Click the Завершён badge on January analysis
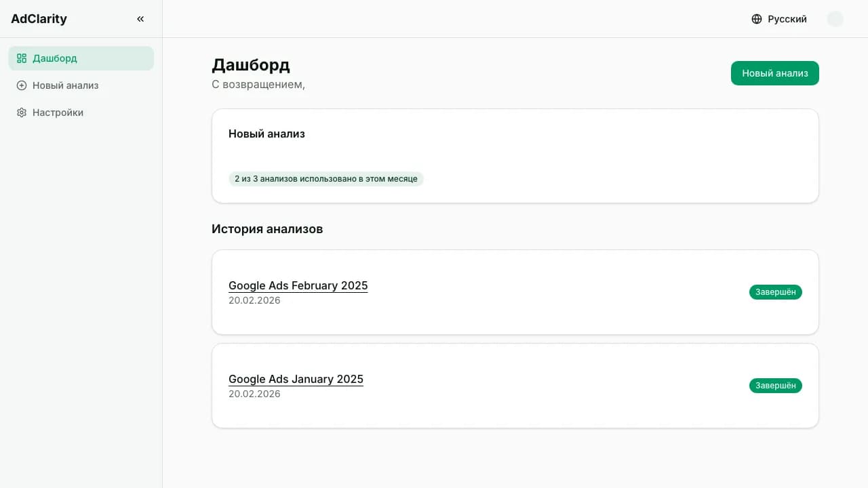 click(775, 386)
